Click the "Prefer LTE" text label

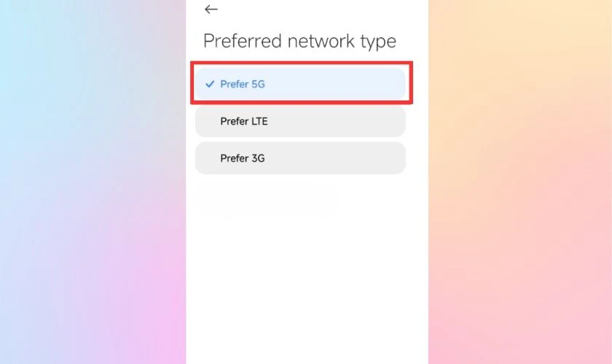coord(244,122)
